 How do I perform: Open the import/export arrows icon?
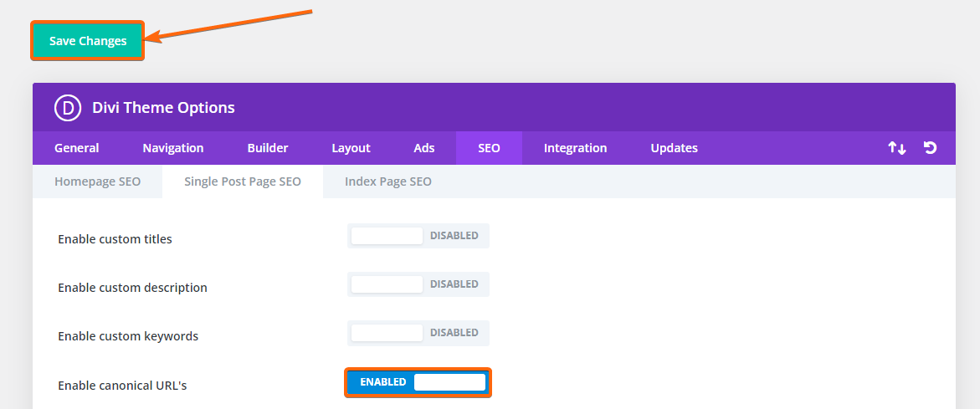pos(897,148)
